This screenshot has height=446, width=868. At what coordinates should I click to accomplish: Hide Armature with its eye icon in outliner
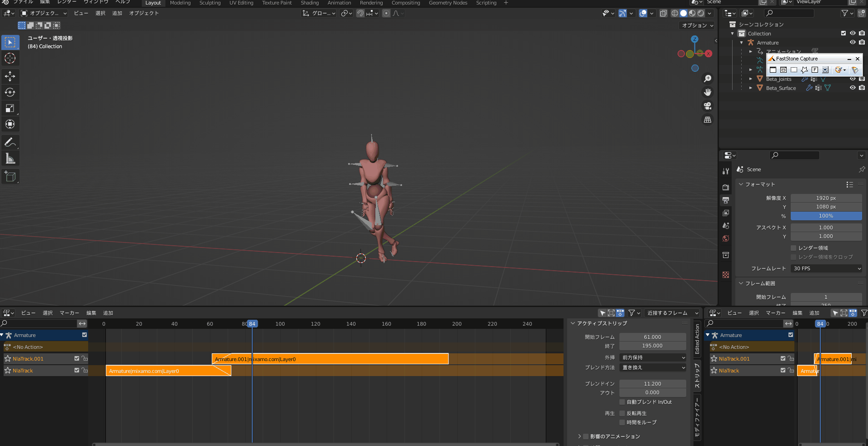tap(853, 42)
